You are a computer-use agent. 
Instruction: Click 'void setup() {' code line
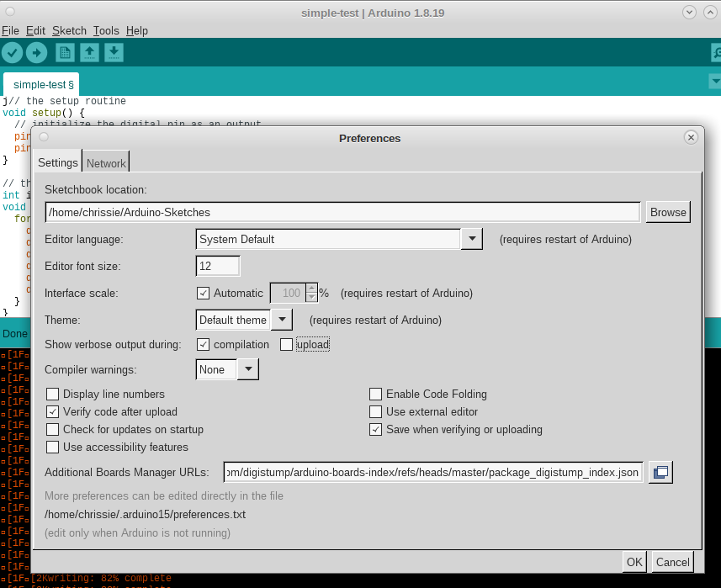tap(44, 113)
